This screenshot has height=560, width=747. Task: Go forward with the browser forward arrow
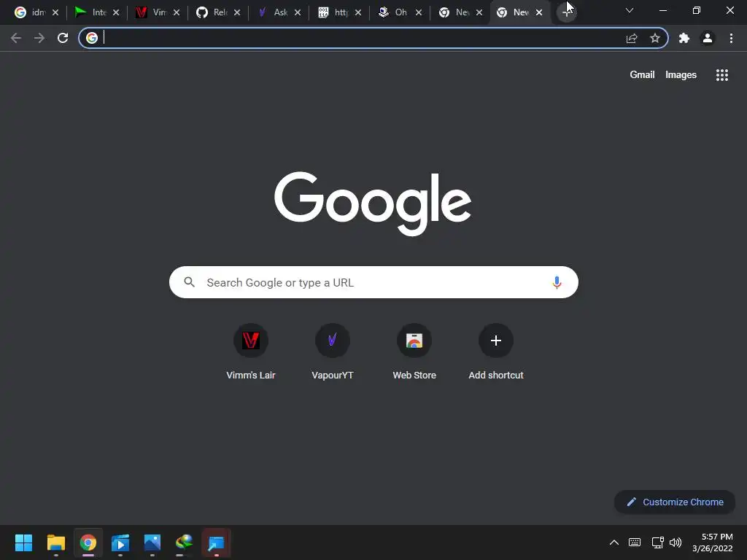(39, 38)
